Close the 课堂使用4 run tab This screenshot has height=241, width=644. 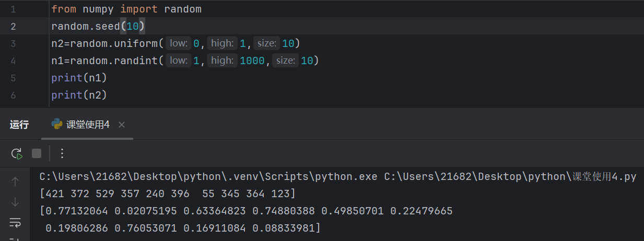(122, 125)
